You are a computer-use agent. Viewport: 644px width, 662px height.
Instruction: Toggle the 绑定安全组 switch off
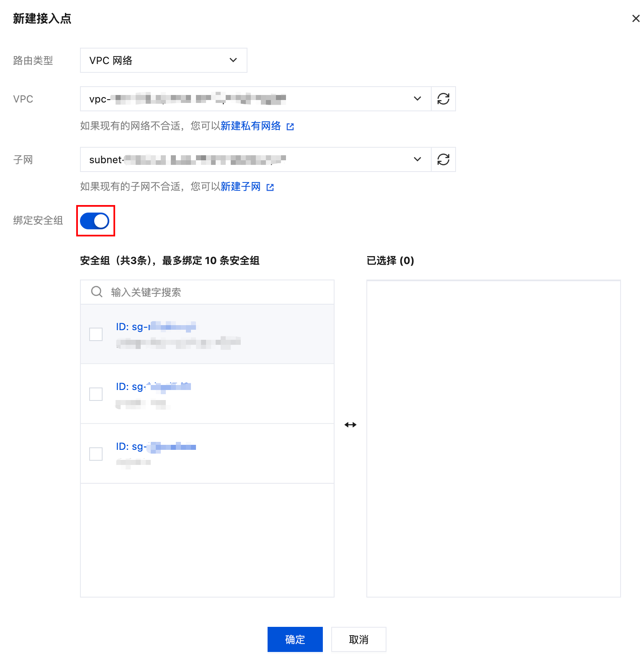click(95, 221)
